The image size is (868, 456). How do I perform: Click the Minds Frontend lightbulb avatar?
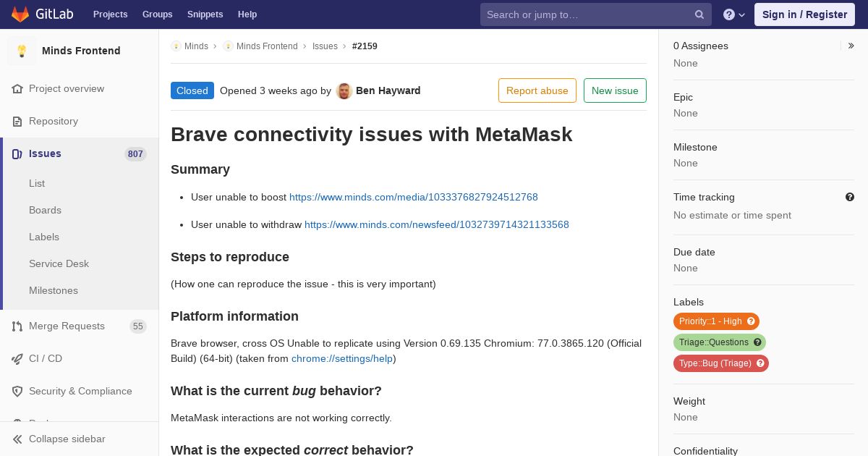[x=22, y=51]
